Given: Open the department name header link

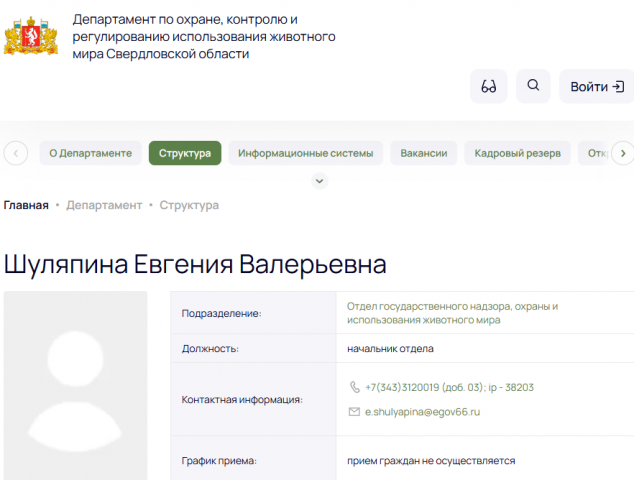Looking at the screenshot, I should (204, 36).
